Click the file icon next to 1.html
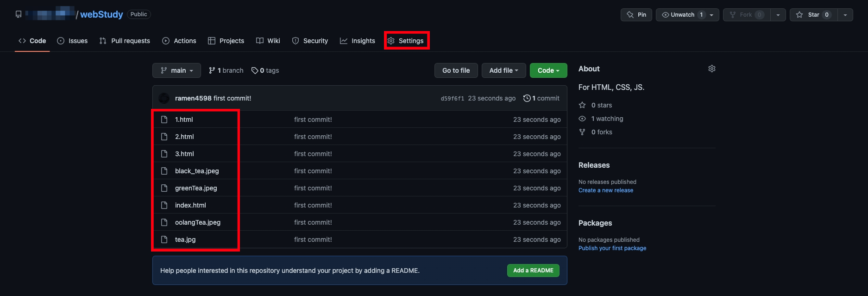868x296 pixels. coord(164,120)
